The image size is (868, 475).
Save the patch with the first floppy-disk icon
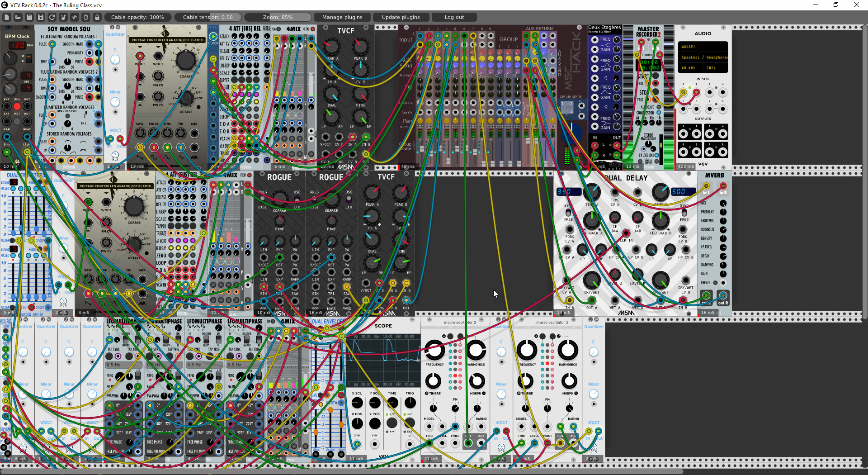[x=29, y=17]
